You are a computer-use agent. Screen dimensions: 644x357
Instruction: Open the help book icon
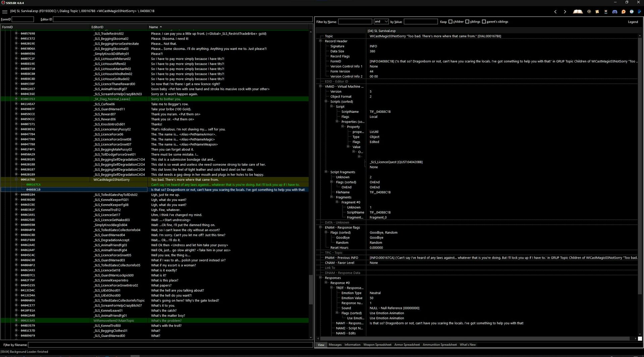tap(578, 12)
